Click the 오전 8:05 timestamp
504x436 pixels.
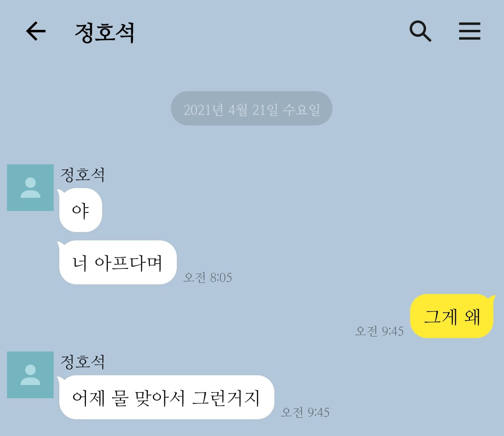[x=208, y=277]
